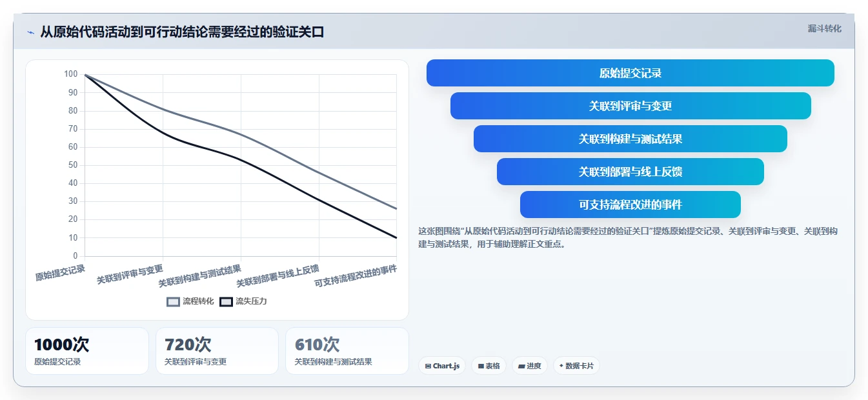The image size is (868, 400).
Task: Select the 关联到评审与变更 funnel bar
Action: coord(630,106)
